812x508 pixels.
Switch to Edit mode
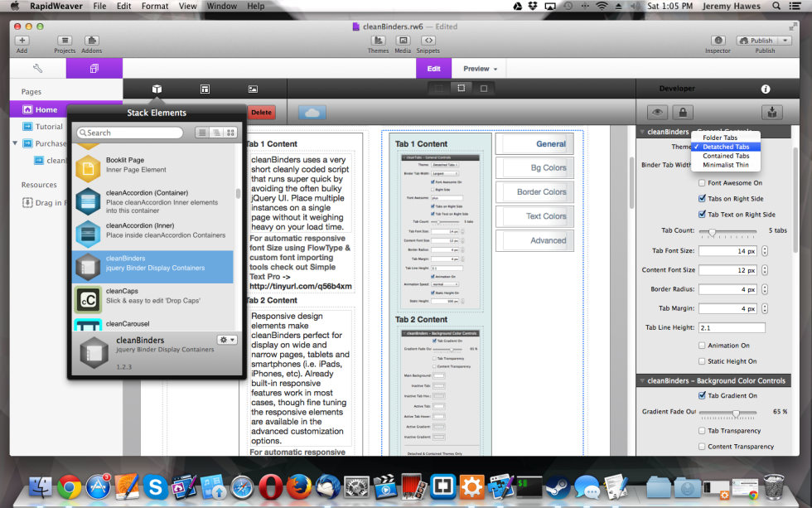point(433,68)
